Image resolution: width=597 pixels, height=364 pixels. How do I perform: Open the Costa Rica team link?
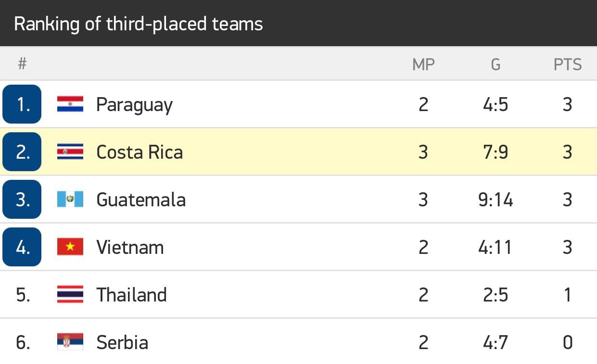click(140, 152)
